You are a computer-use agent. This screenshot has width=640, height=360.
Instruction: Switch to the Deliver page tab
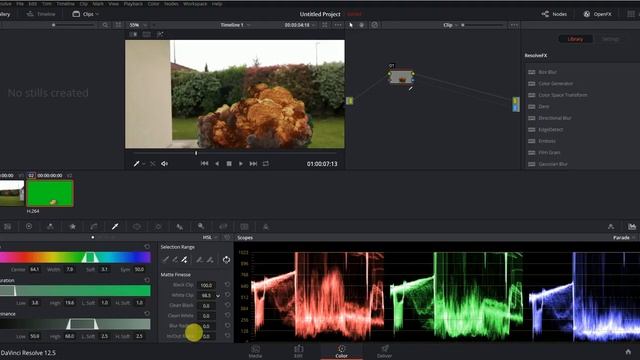[x=384, y=351]
